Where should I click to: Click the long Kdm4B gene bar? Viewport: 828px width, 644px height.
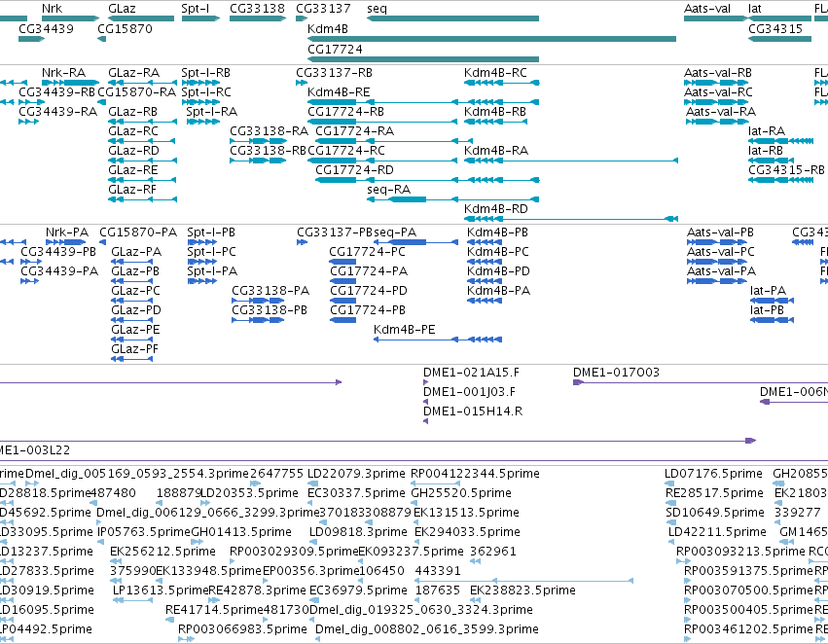(x=491, y=39)
